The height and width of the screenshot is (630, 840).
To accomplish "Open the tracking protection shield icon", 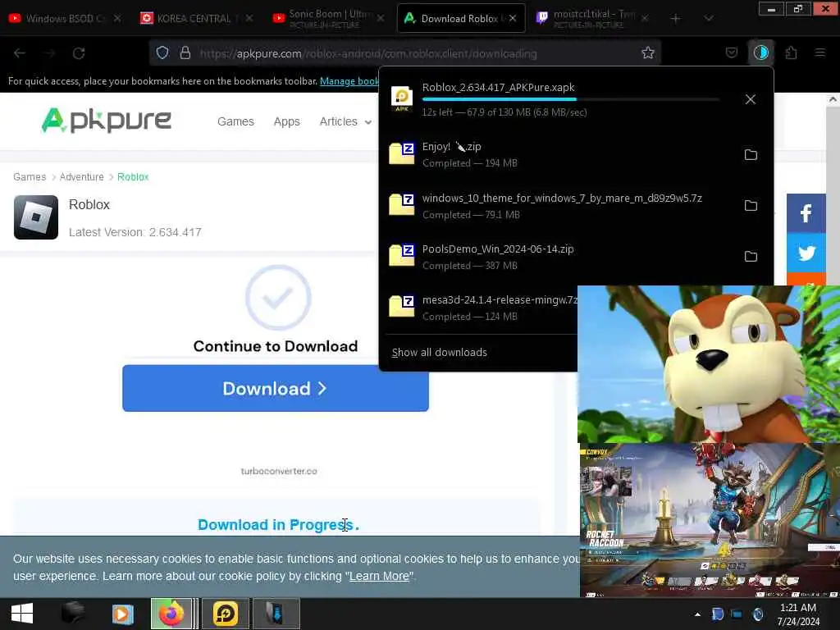I will tap(162, 52).
